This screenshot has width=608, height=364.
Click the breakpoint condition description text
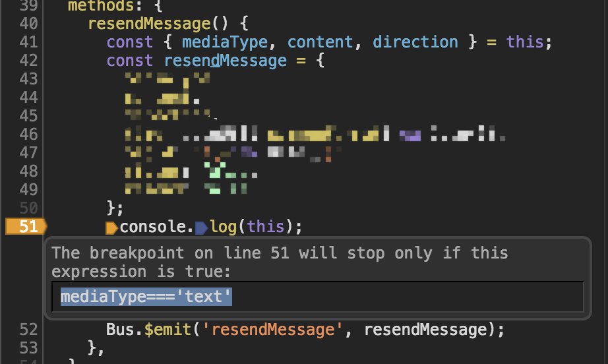pyautogui.click(x=280, y=262)
